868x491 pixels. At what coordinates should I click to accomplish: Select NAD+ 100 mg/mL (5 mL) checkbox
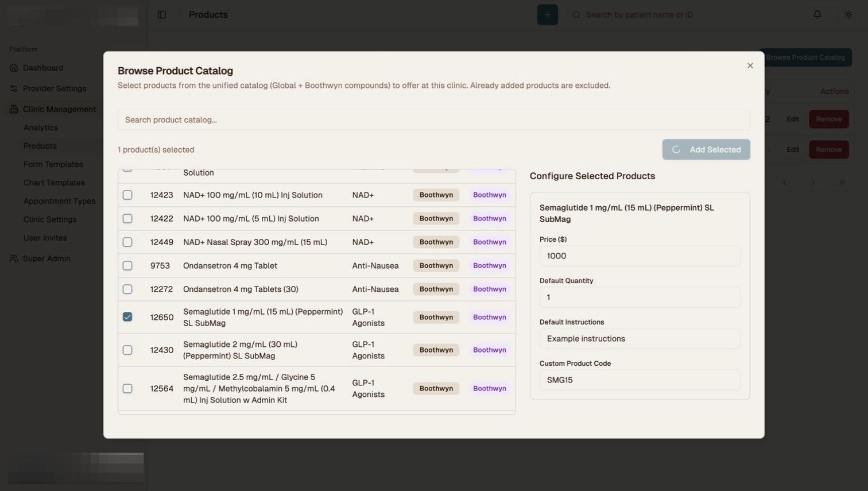click(127, 219)
